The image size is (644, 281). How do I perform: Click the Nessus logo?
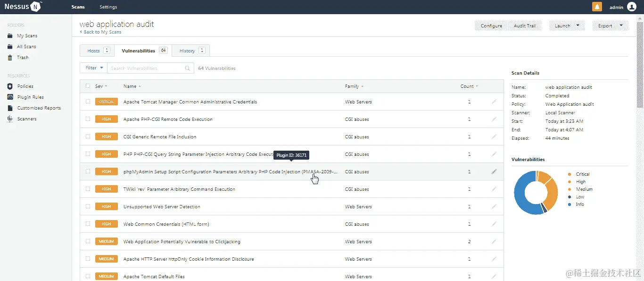[x=24, y=7]
